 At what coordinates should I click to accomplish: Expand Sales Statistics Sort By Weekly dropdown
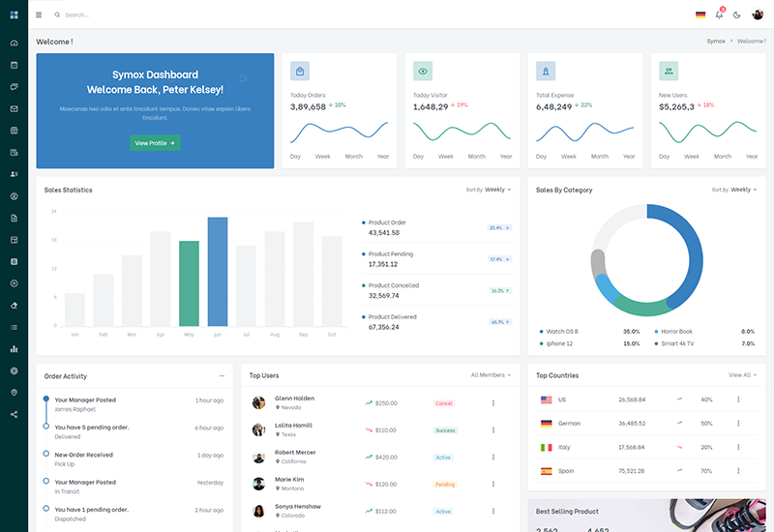(497, 190)
